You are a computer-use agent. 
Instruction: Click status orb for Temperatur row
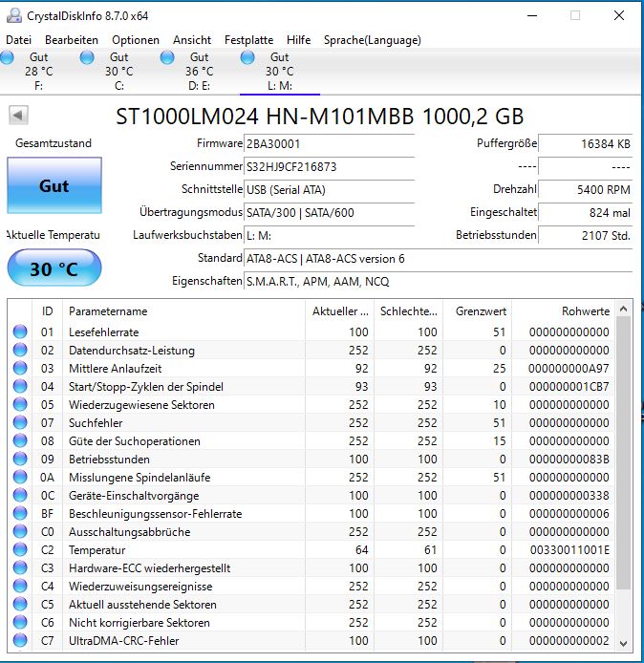[20, 550]
